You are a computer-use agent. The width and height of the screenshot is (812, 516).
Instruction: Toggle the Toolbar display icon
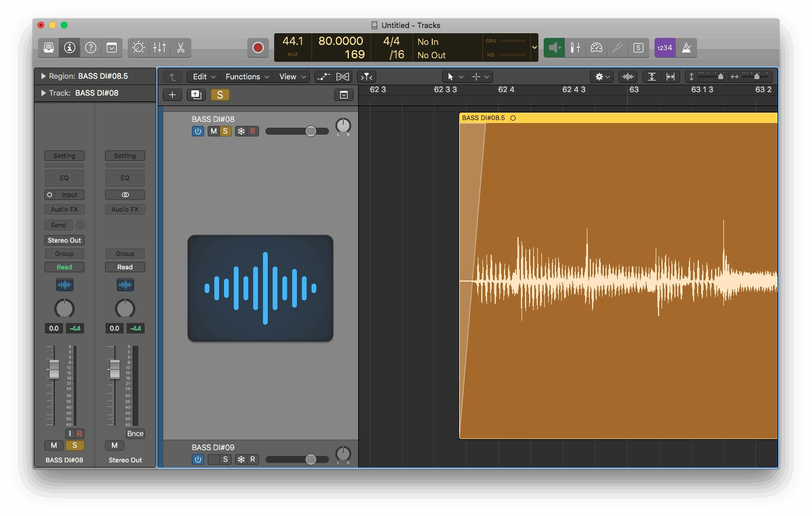[111, 48]
